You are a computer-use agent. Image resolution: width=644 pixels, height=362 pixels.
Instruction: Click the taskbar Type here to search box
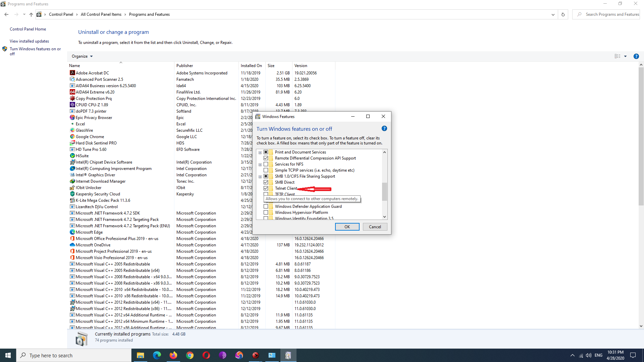click(x=74, y=355)
